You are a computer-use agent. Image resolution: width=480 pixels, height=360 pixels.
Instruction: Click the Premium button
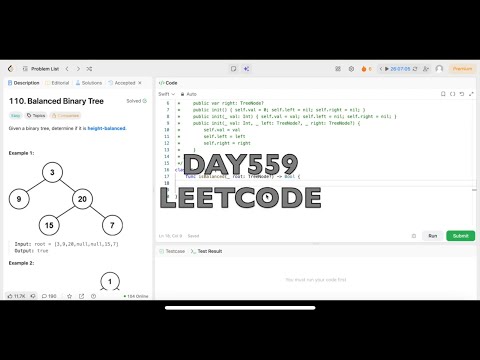462,69
